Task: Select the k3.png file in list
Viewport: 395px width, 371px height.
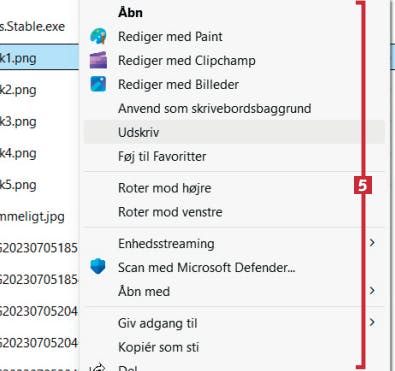Action: [x=18, y=122]
